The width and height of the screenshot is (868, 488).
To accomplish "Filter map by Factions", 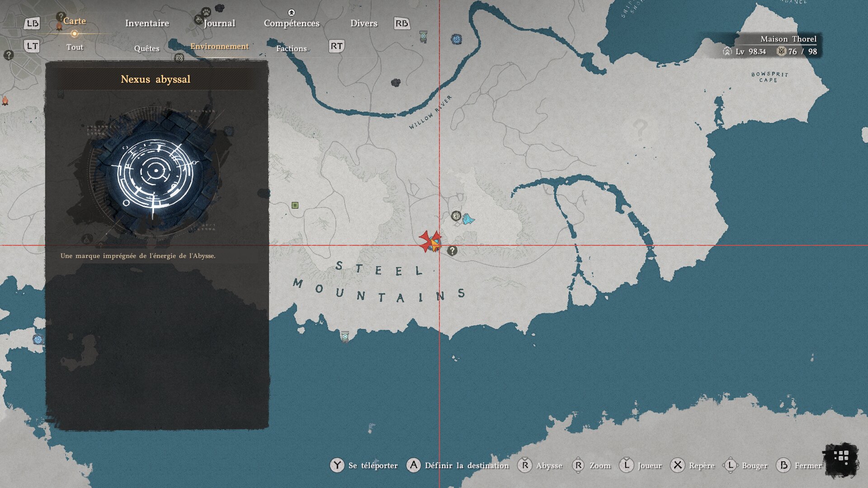I will coord(291,48).
